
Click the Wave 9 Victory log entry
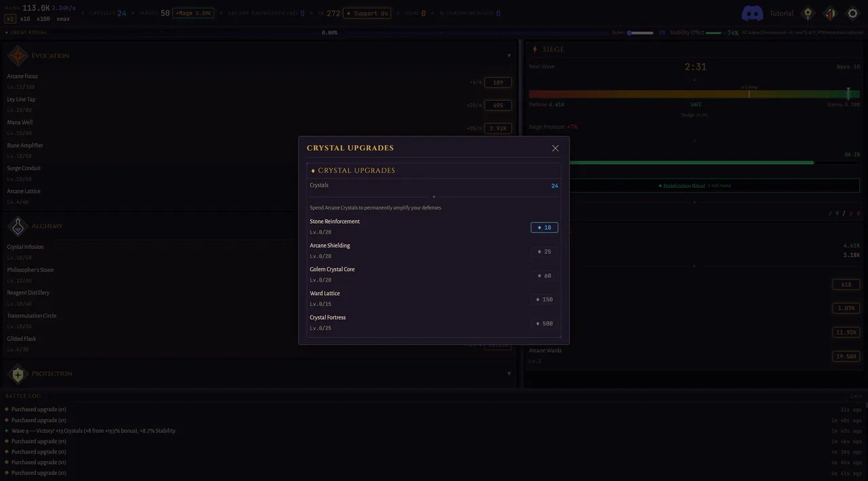pos(94,431)
